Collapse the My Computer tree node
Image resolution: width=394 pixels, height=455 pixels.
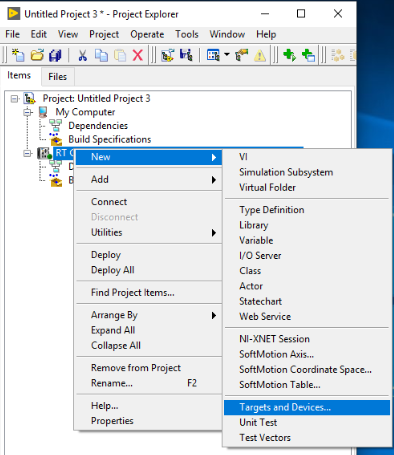[x=28, y=112]
